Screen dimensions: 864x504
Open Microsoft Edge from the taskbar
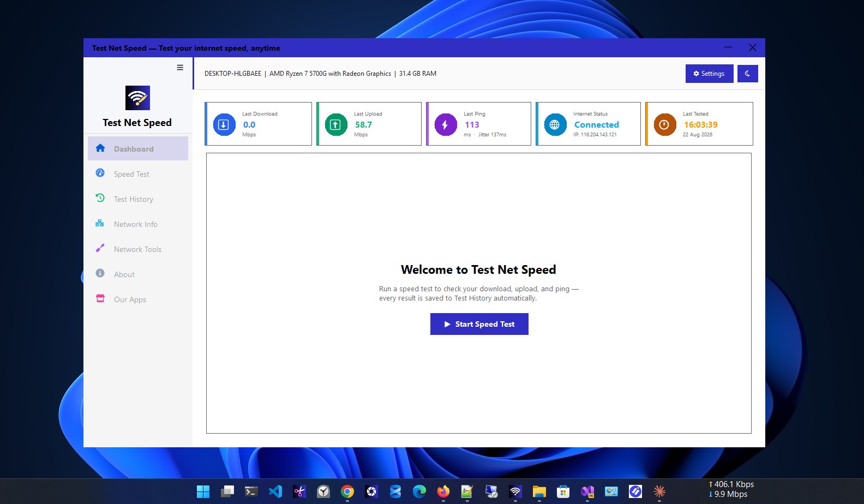(x=419, y=491)
